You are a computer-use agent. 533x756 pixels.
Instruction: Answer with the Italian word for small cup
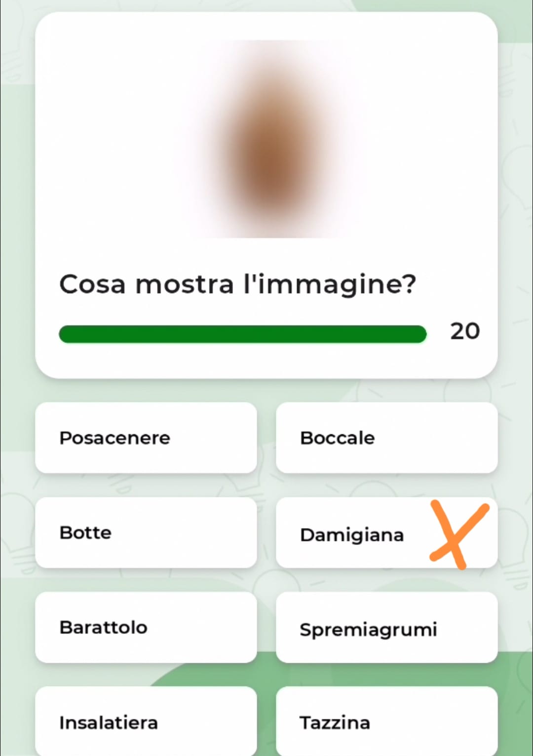point(386,722)
